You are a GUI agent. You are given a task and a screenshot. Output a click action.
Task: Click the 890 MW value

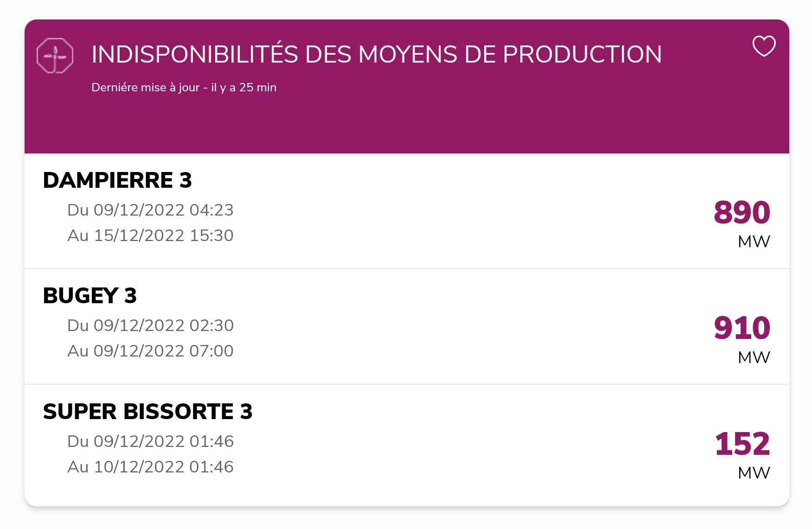point(742,212)
